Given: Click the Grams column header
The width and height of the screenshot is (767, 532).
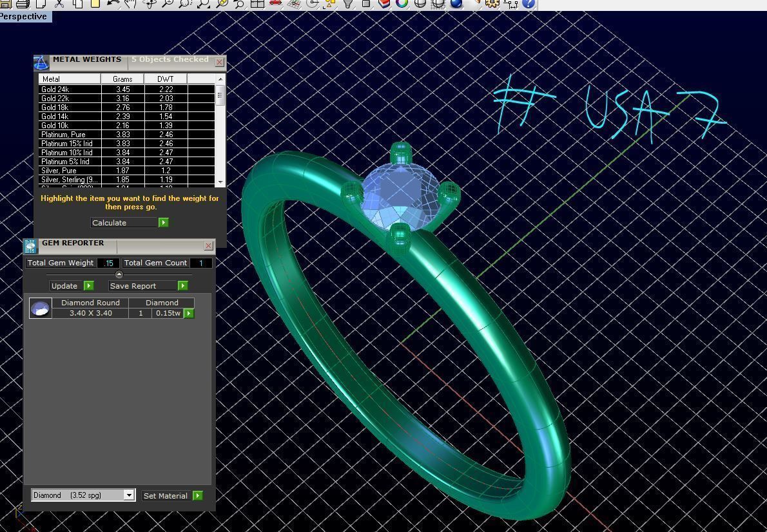Looking at the screenshot, I should (x=122, y=79).
